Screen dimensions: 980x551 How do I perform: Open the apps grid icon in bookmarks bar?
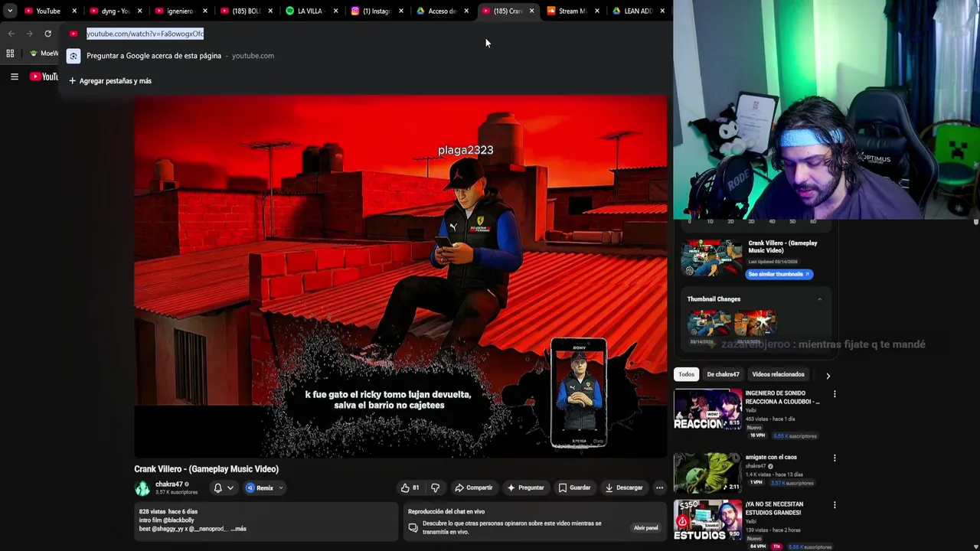click(x=10, y=54)
